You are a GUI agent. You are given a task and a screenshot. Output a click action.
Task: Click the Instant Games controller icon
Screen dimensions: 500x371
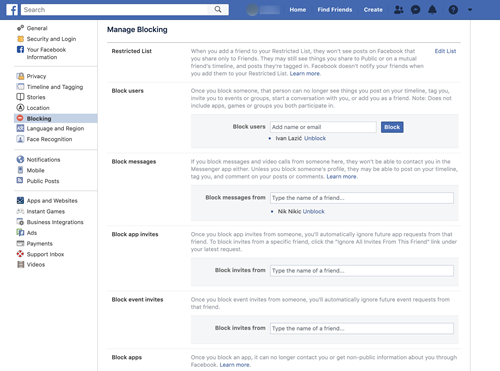[20, 211]
